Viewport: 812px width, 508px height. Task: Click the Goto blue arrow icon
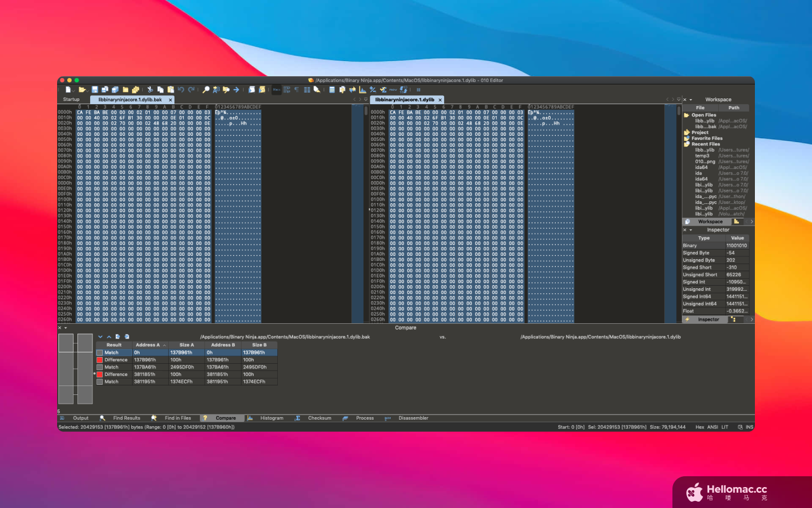click(x=236, y=90)
